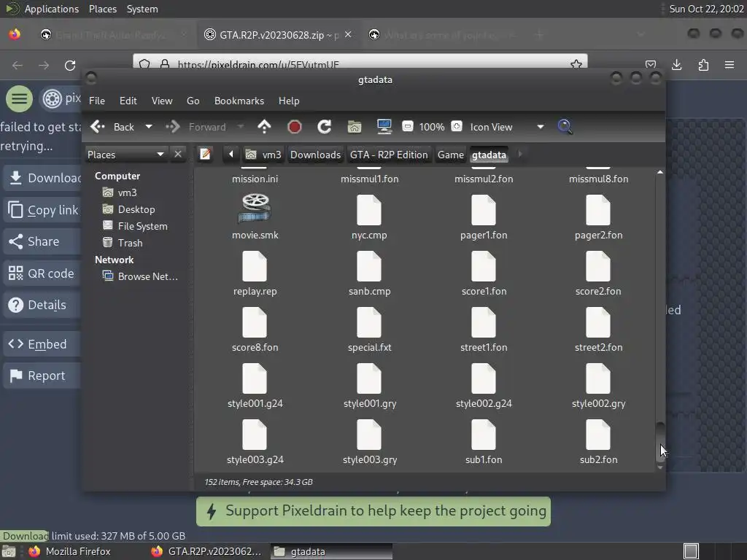Click Share on the Pixeldrain page

coord(42,241)
